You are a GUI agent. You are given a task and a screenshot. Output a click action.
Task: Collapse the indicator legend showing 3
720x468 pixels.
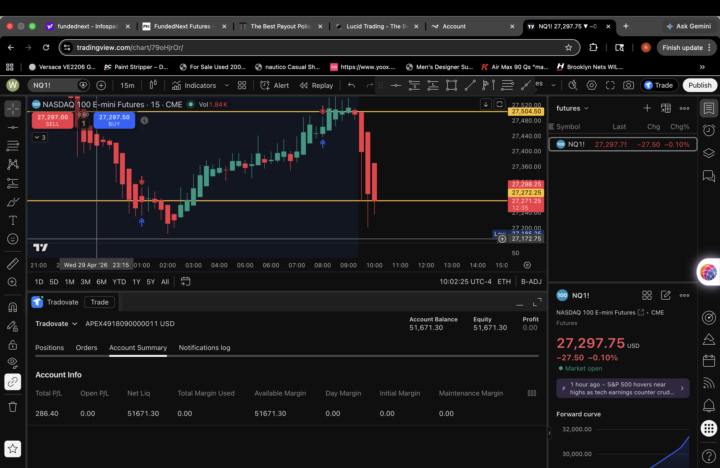40,137
